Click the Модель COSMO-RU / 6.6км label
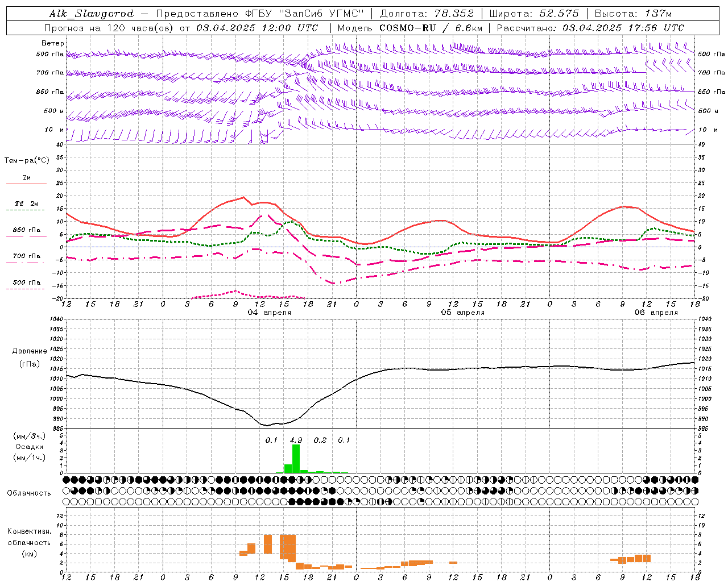The height and width of the screenshot is (582, 728). click(409, 28)
